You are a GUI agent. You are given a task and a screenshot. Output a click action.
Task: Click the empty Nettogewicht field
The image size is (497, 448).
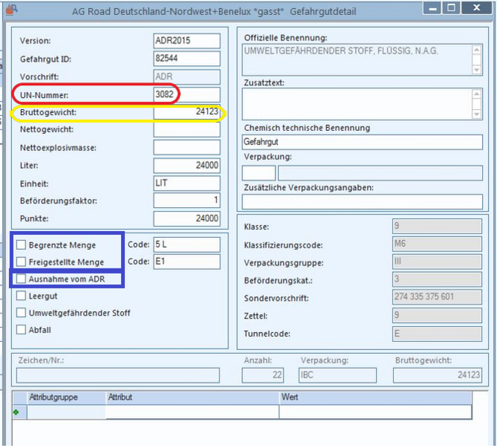(187, 129)
